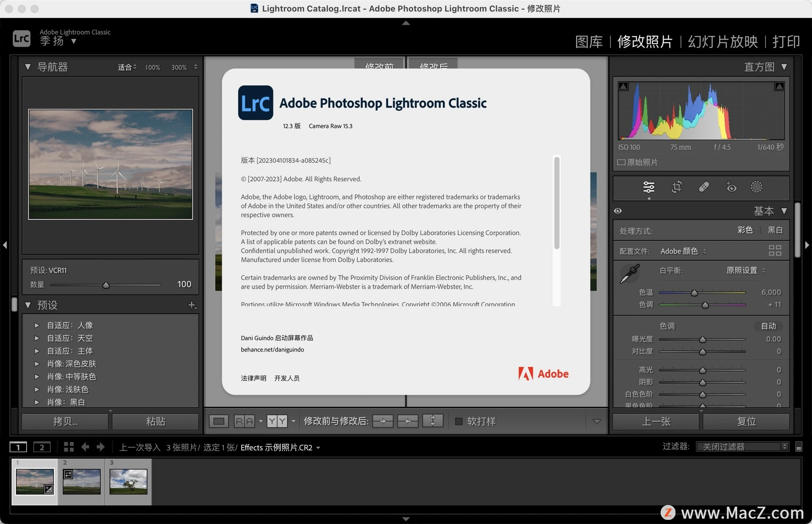Collapse the Histogram panel triangle
The height and width of the screenshot is (524, 812).
pos(784,67)
